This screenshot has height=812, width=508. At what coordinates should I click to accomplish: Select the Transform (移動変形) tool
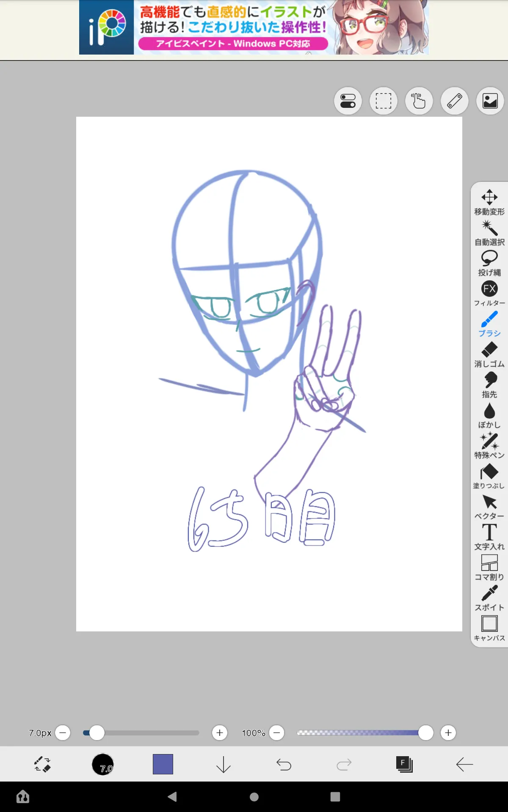[489, 202]
